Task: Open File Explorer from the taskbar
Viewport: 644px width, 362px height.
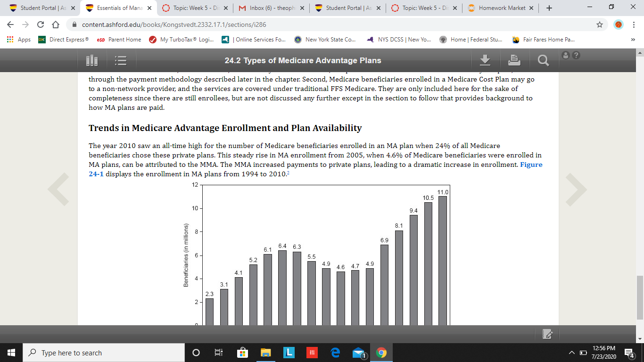Action: [x=265, y=353]
